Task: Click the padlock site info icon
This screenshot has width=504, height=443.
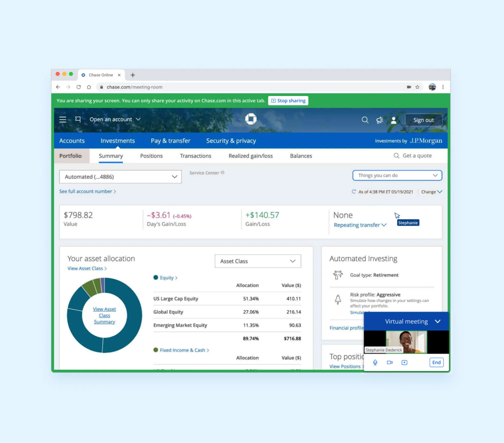Action: point(101,87)
